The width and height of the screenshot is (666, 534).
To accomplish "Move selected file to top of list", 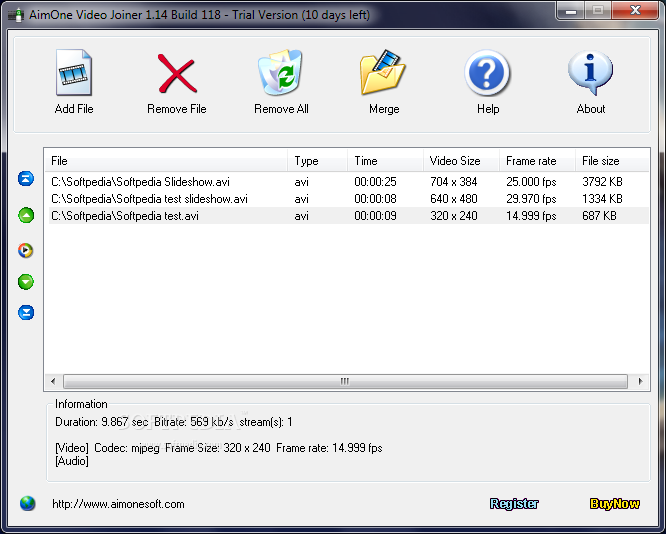I will (26, 179).
